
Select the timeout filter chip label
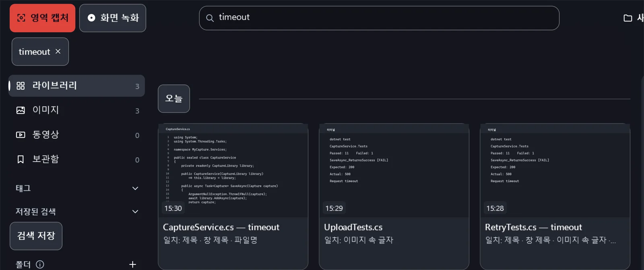tap(34, 52)
